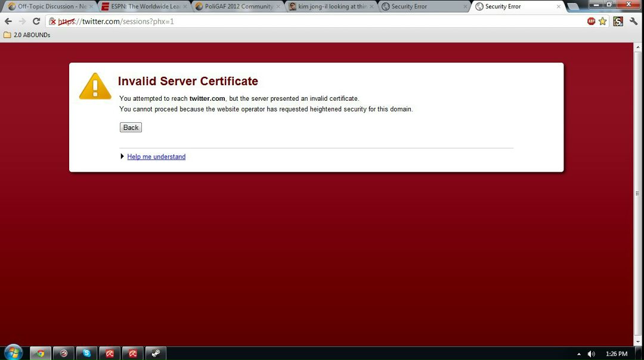Click the broken HTTPS security icon
Screen dimensions: 644x360
pos(52,21)
